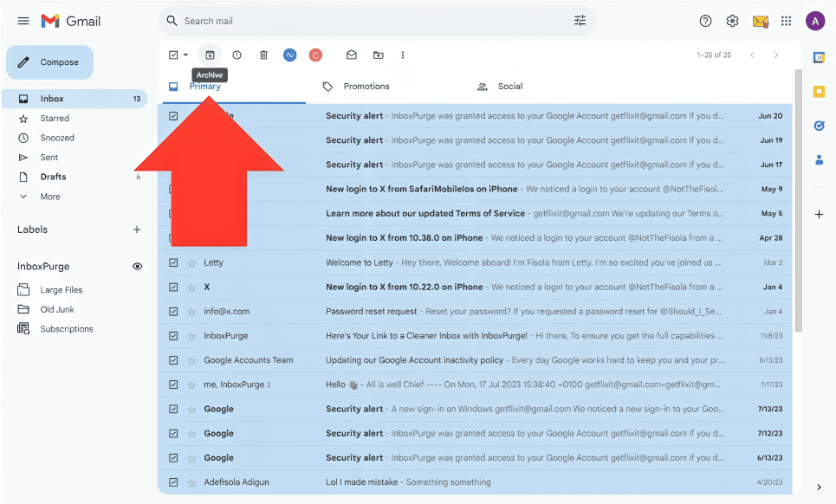Uncheck the info@x.com email checkbox

click(173, 312)
